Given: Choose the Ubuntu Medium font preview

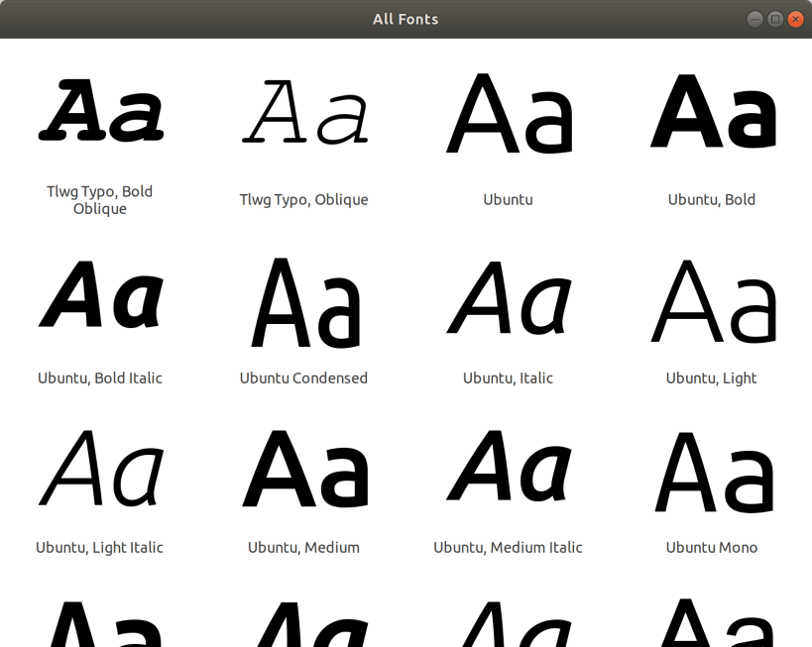Looking at the screenshot, I should coord(305,468).
